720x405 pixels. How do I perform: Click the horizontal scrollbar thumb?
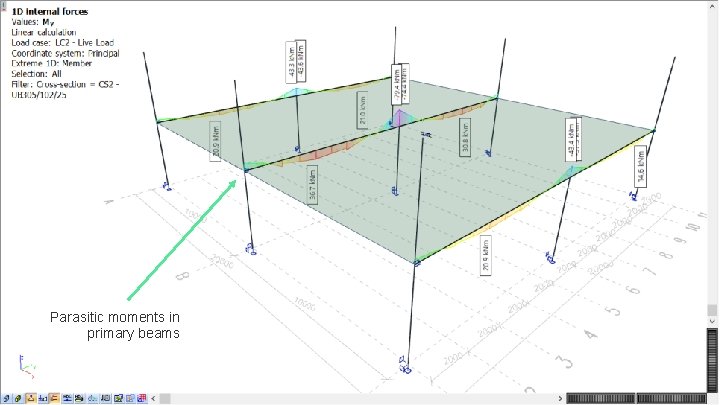[165, 398]
